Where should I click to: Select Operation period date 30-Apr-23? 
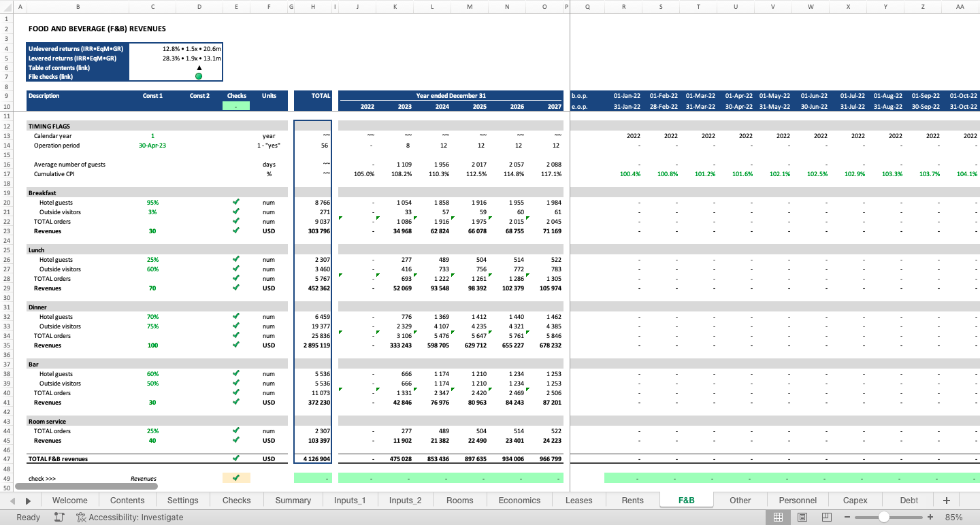click(x=152, y=146)
